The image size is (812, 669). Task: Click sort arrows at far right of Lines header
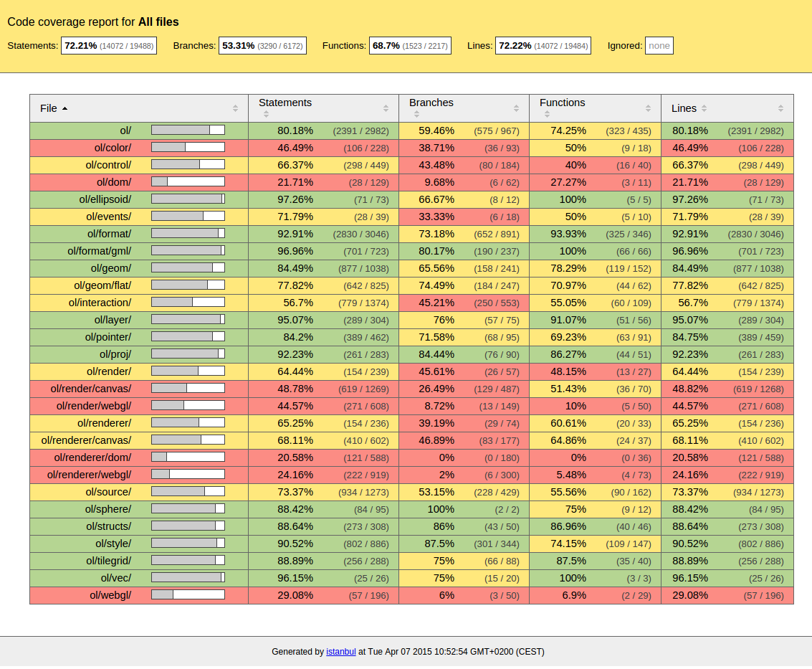click(x=780, y=108)
